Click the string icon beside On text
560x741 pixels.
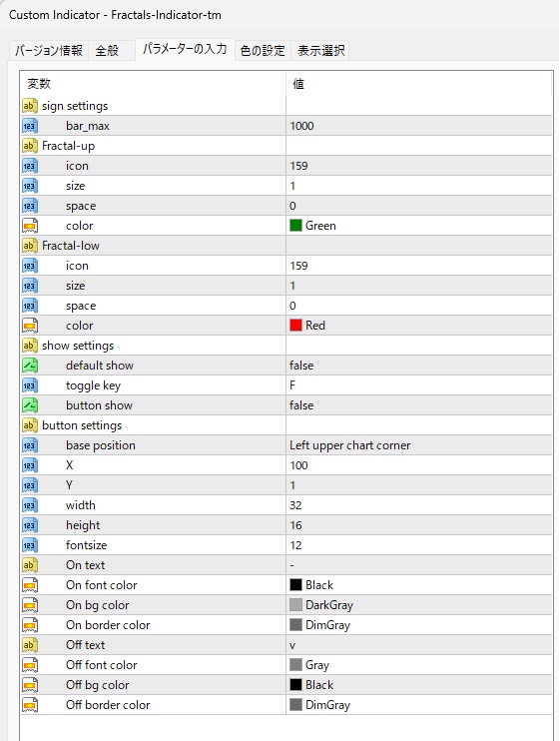(30, 565)
